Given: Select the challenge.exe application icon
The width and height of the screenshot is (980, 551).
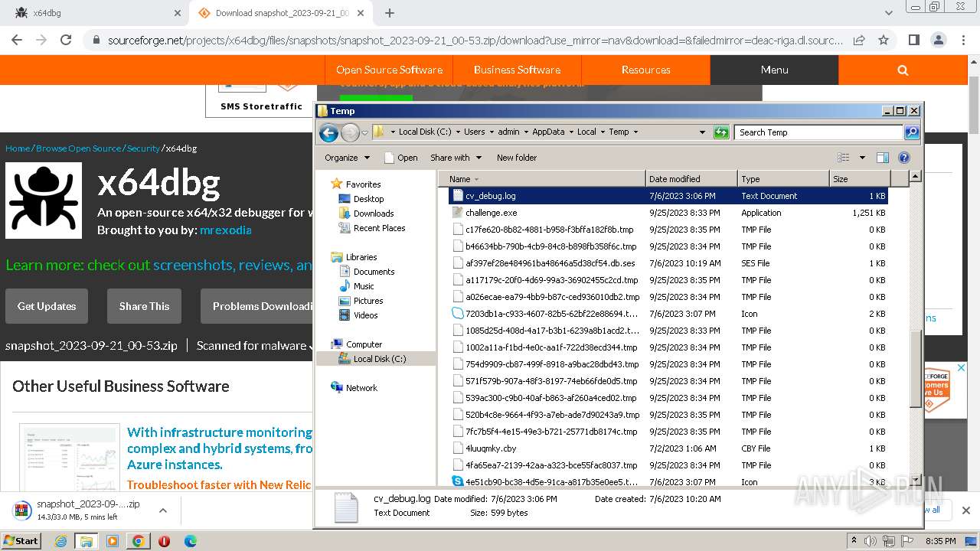Looking at the screenshot, I should click(x=458, y=213).
